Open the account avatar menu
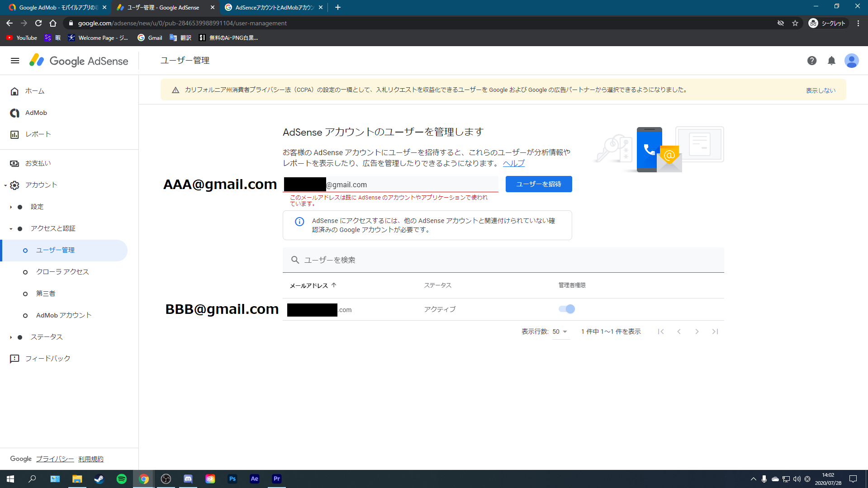 coord(852,61)
